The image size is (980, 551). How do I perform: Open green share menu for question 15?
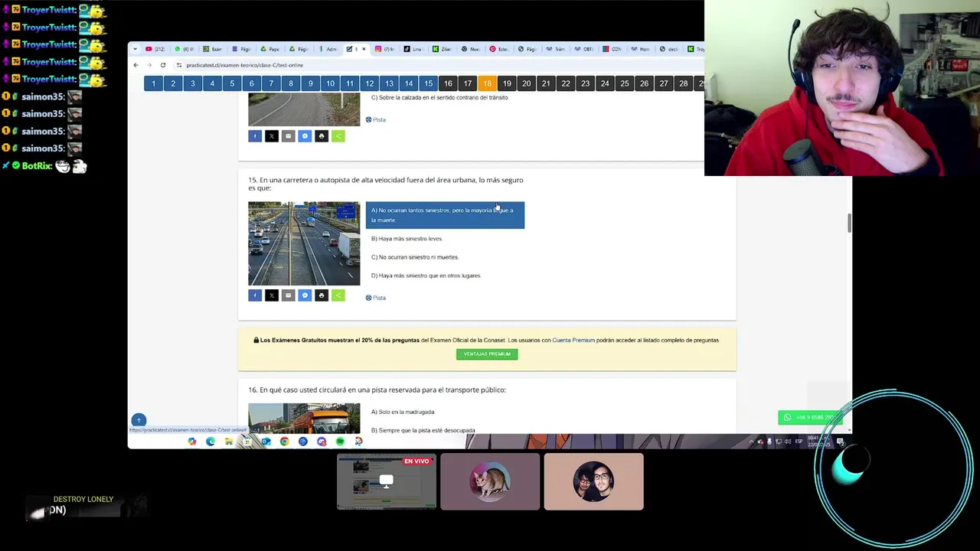point(338,295)
